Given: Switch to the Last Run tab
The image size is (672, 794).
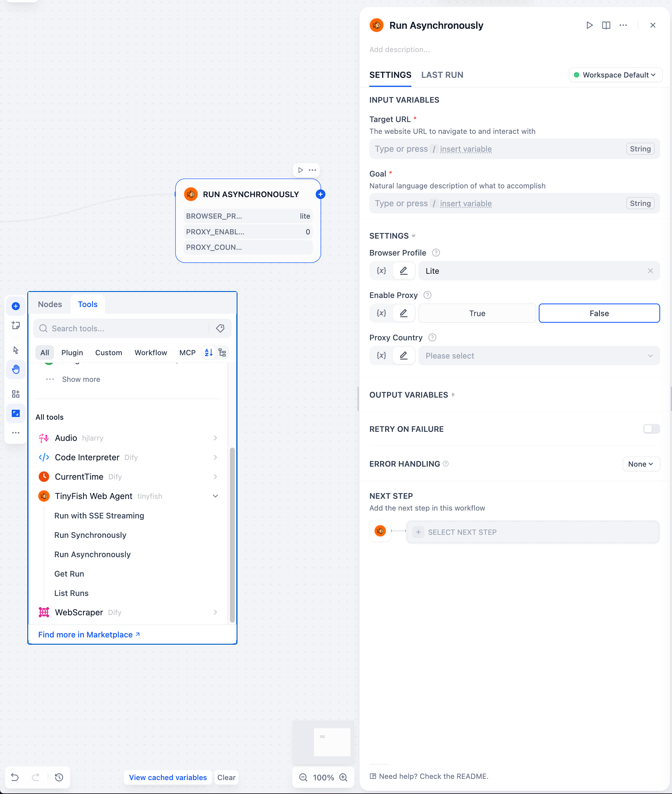Looking at the screenshot, I should point(442,75).
